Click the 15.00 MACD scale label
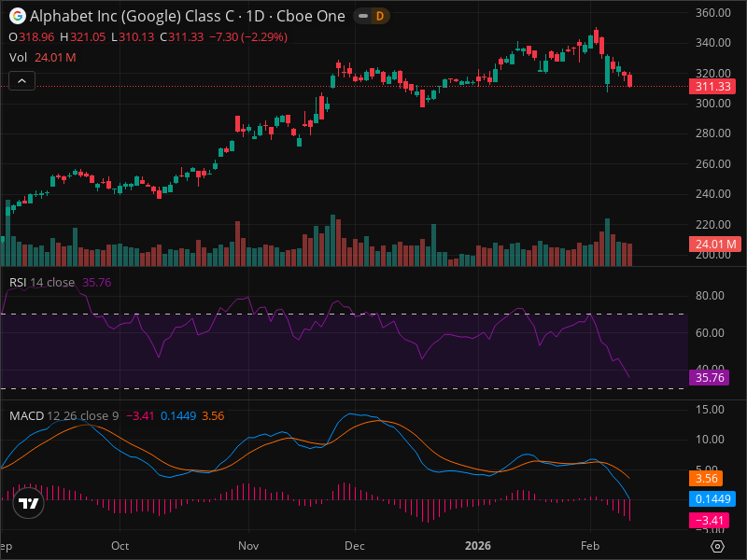747x560 pixels. pos(710,410)
